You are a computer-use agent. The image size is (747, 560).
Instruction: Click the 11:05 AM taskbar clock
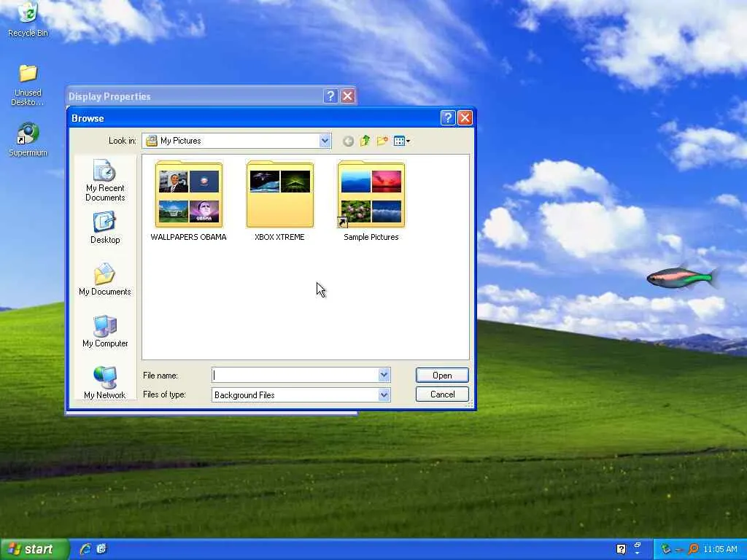tap(720, 549)
